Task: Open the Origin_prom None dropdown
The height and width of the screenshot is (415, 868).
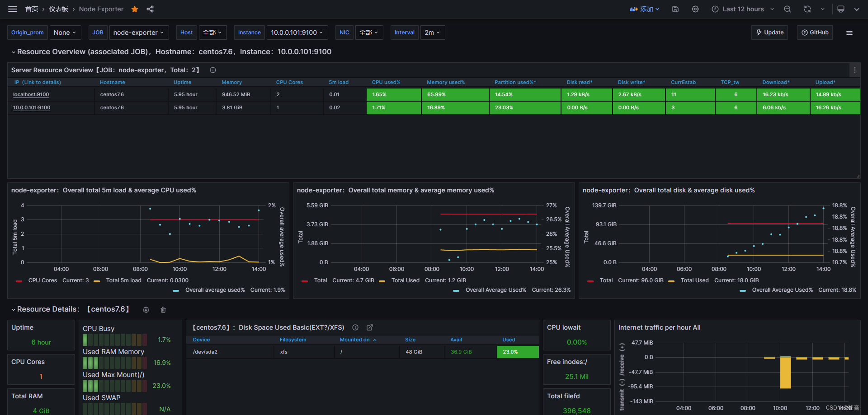Action: (x=65, y=33)
